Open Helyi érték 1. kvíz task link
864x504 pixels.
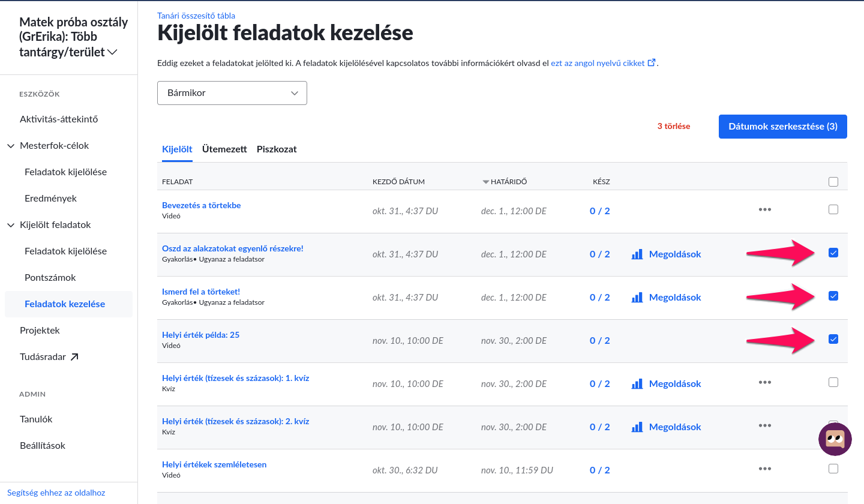tap(236, 378)
